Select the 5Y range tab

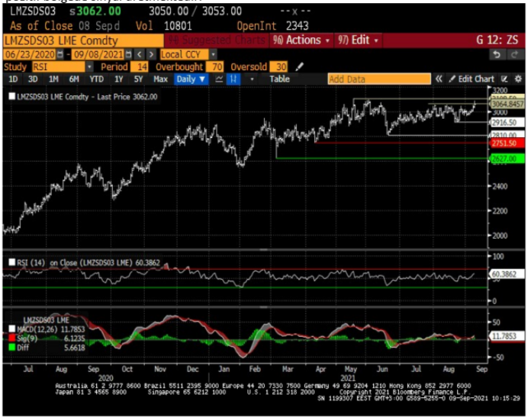pos(138,79)
